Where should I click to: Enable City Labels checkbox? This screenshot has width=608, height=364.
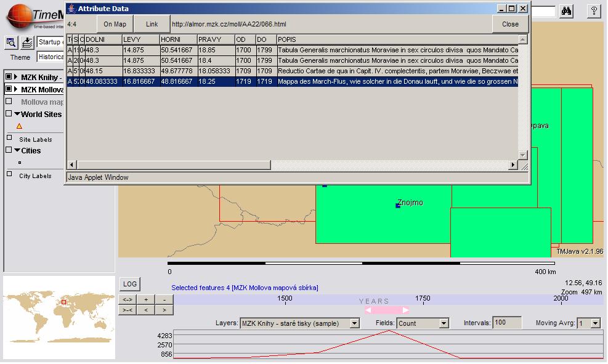pyautogui.click(x=9, y=174)
